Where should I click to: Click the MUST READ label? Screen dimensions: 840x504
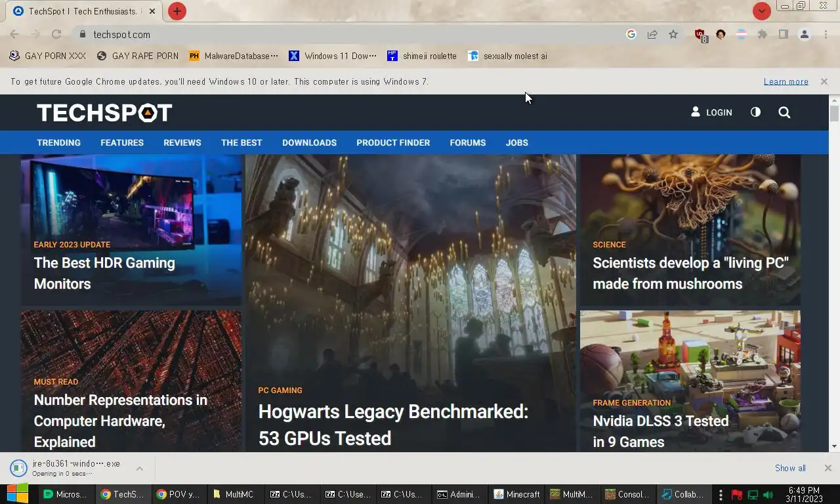(x=56, y=382)
